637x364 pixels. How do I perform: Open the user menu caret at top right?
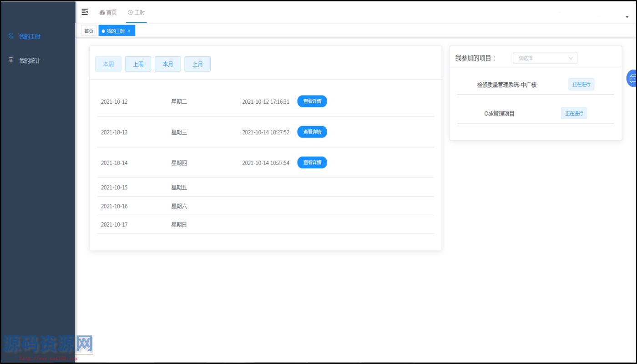pyautogui.click(x=627, y=17)
